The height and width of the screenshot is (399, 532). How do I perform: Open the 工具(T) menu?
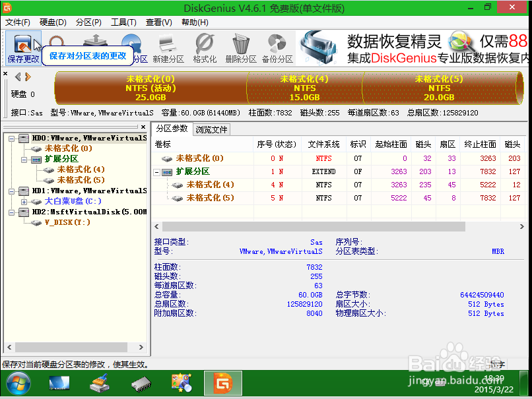click(x=123, y=22)
